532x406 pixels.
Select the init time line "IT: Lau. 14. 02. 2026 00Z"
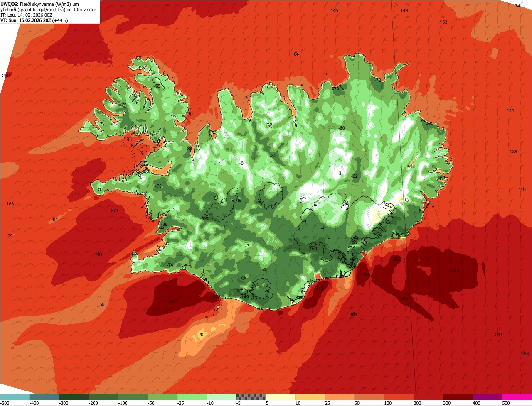click(26, 15)
